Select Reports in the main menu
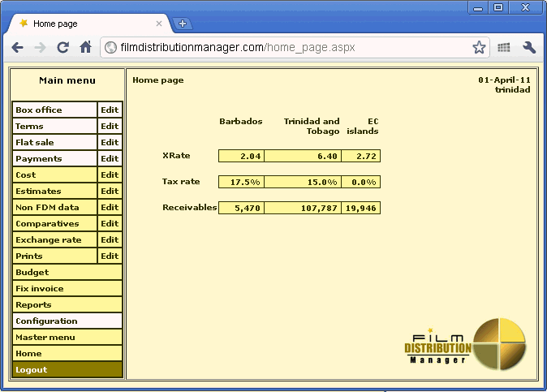Viewport: 547px width, 392px height. 67,305
